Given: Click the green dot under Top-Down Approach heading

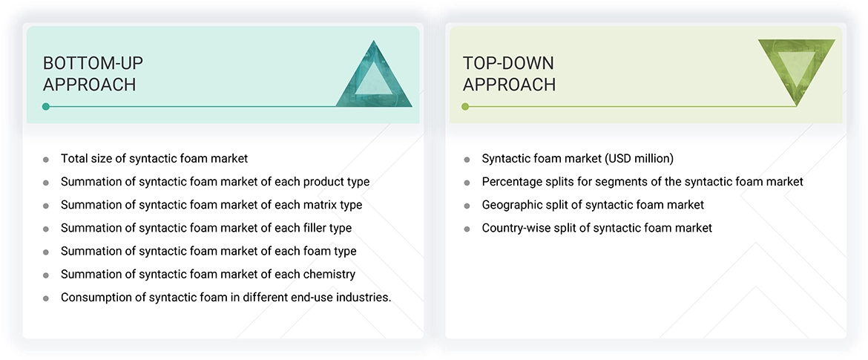Looking at the screenshot, I should coord(465,107).
